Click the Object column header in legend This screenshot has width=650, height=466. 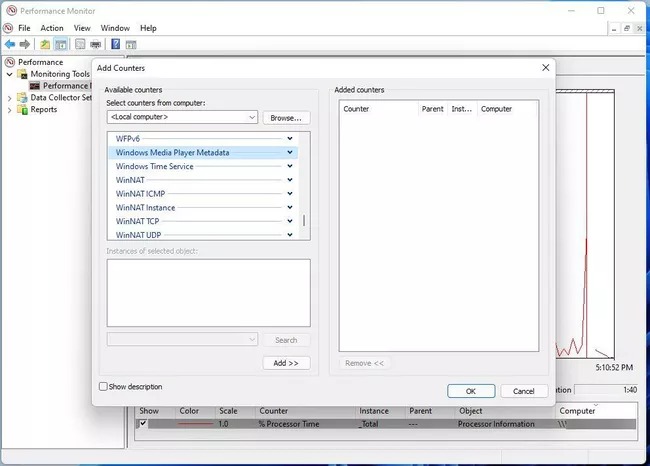pyautogui.click(x=471, y=411)
